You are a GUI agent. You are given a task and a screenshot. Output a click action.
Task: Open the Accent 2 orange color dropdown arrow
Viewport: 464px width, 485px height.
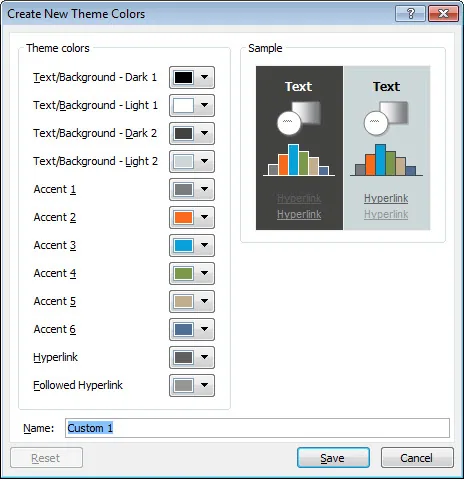tap(204, 217)
